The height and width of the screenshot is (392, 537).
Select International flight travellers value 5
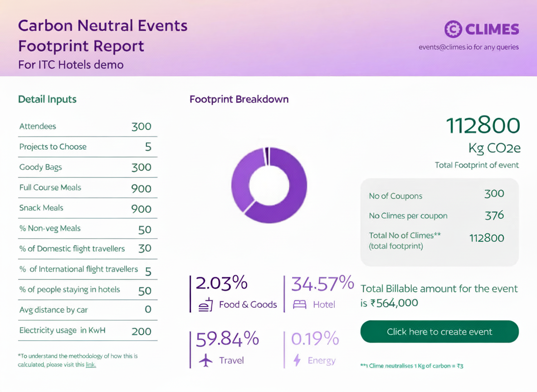point(148,272)
